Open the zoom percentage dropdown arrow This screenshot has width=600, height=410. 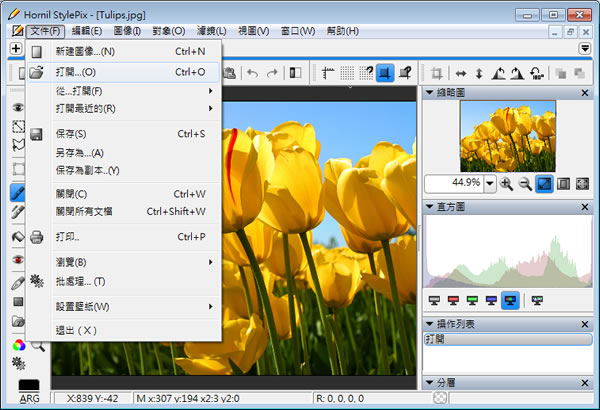[x=489, y=184]
